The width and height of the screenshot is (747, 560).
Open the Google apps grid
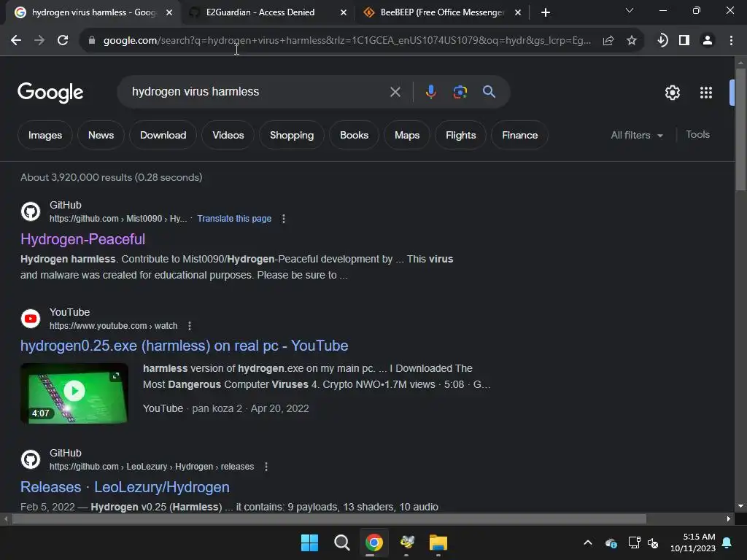[x=706, y=93]
